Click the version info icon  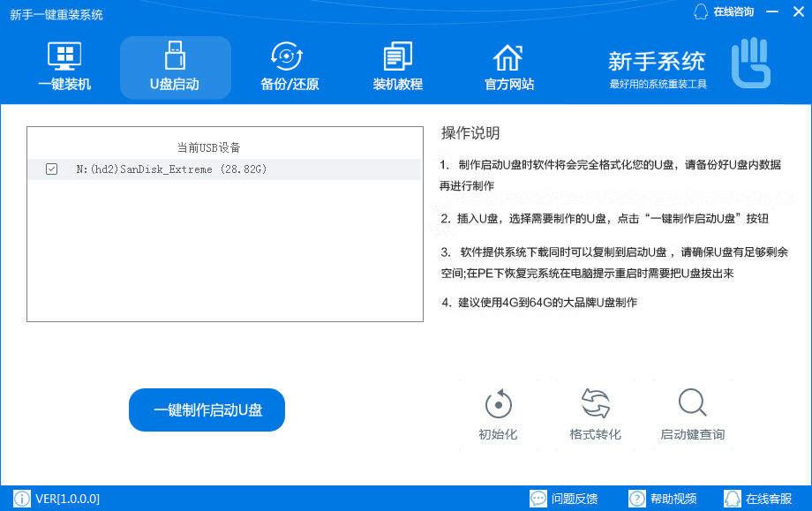22,499
